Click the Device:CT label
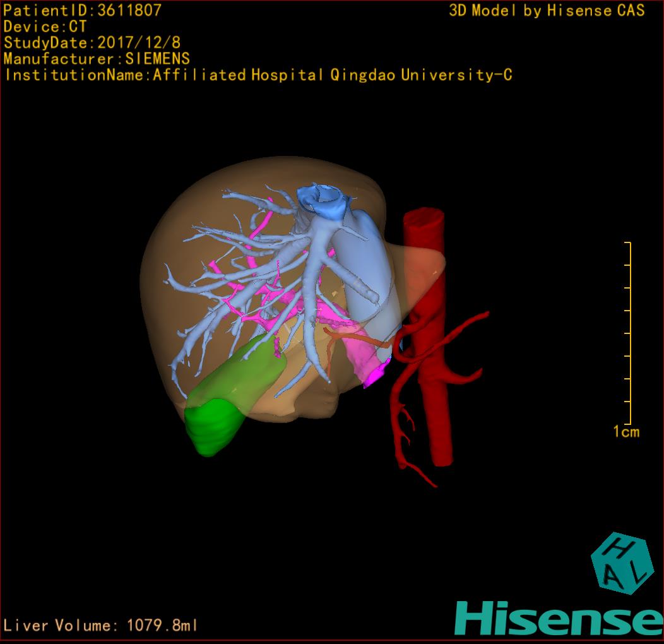This screenshot has height=644, width=664. pos(45,27)
